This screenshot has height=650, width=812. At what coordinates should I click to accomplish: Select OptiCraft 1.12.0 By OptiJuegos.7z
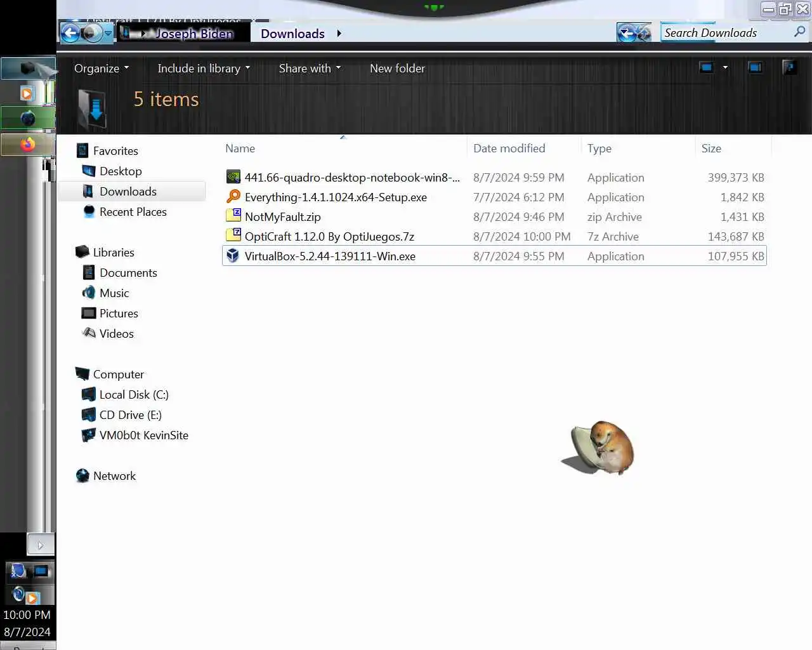pyautogui.click(x=329, y=236)
